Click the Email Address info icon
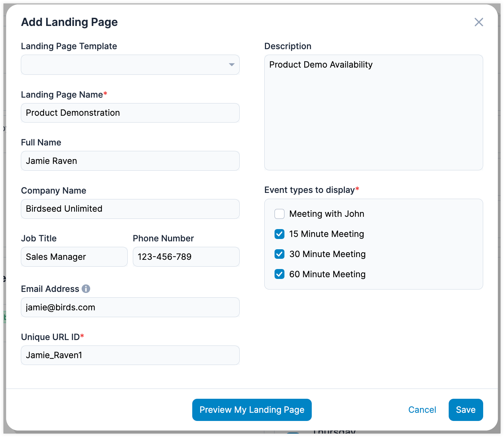The image size is (504, 437). tap(86, 289)
